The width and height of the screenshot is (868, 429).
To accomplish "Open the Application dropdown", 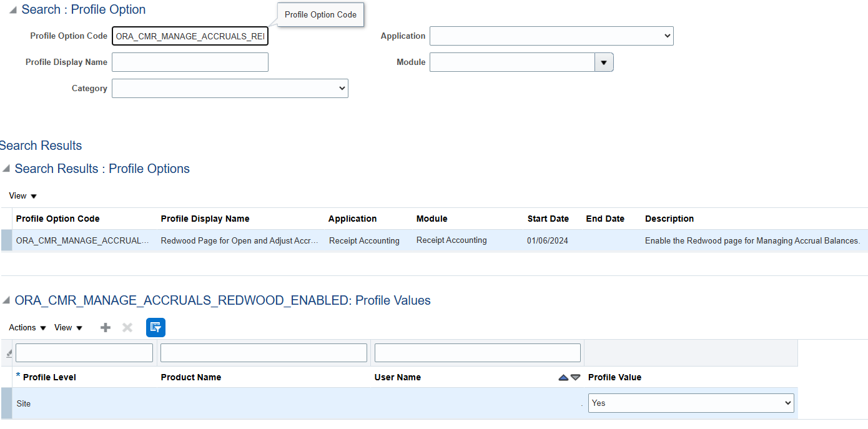I will point(551,36).
